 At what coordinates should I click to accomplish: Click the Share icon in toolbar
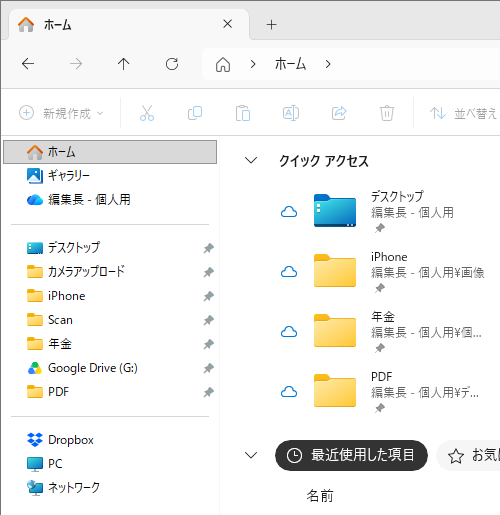[x=339, y=113]
